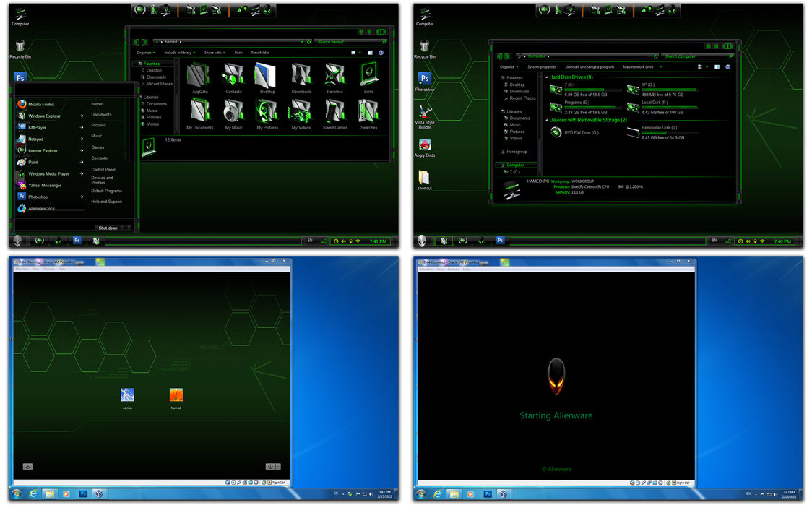The image size is (812, 513).
Task: Open Devices and Printers from Start menu
Action: click(x=102, y=180)
